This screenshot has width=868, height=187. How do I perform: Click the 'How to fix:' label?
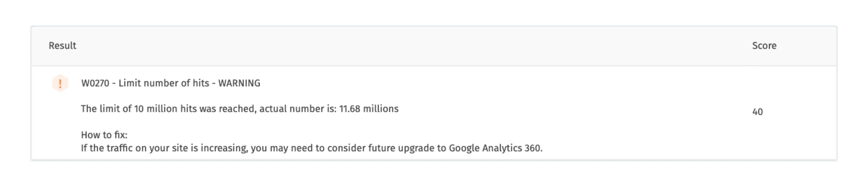104,135
